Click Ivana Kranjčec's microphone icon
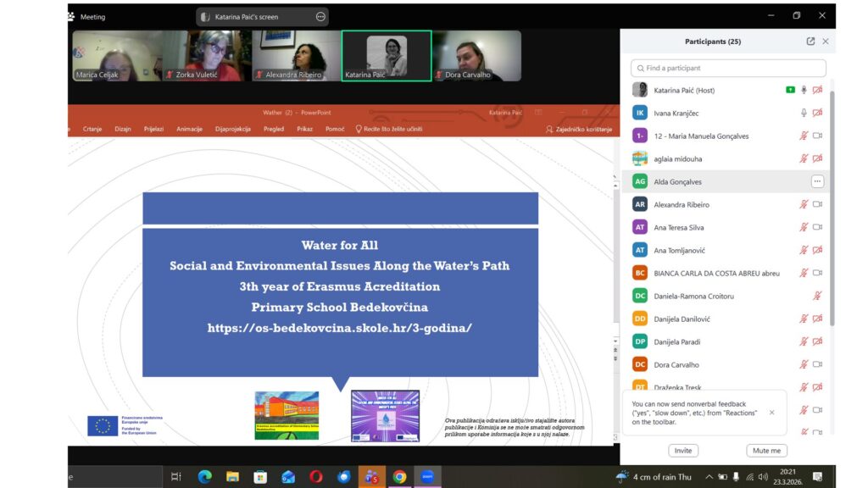868x488 pixels. click(x=804, y=113)
